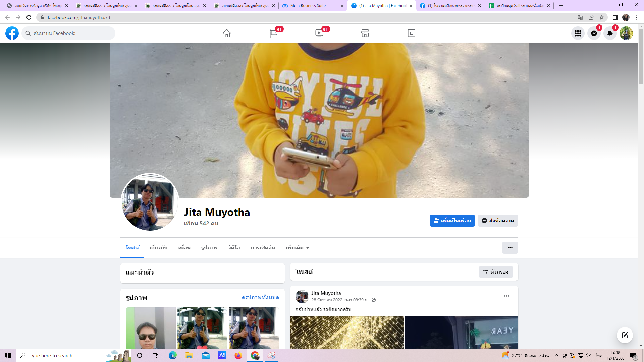The image size is (644, 362).
Task: Open Facebook Home feed icon
Action: [227, 33]
